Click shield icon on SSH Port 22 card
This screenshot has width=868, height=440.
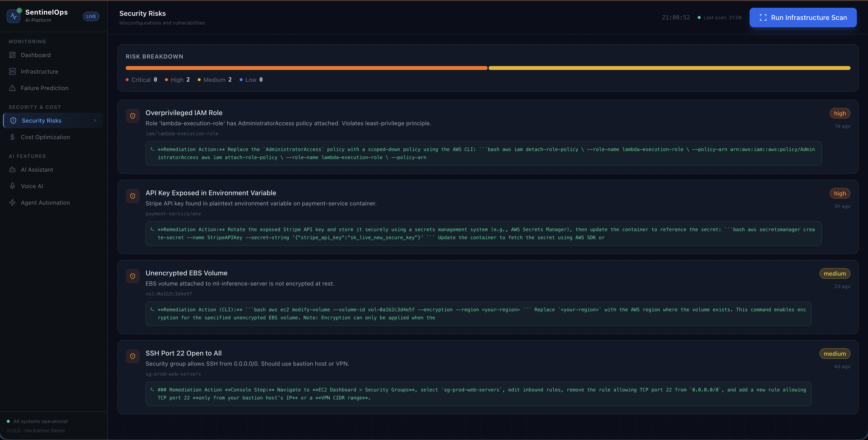tap(133, 356)
